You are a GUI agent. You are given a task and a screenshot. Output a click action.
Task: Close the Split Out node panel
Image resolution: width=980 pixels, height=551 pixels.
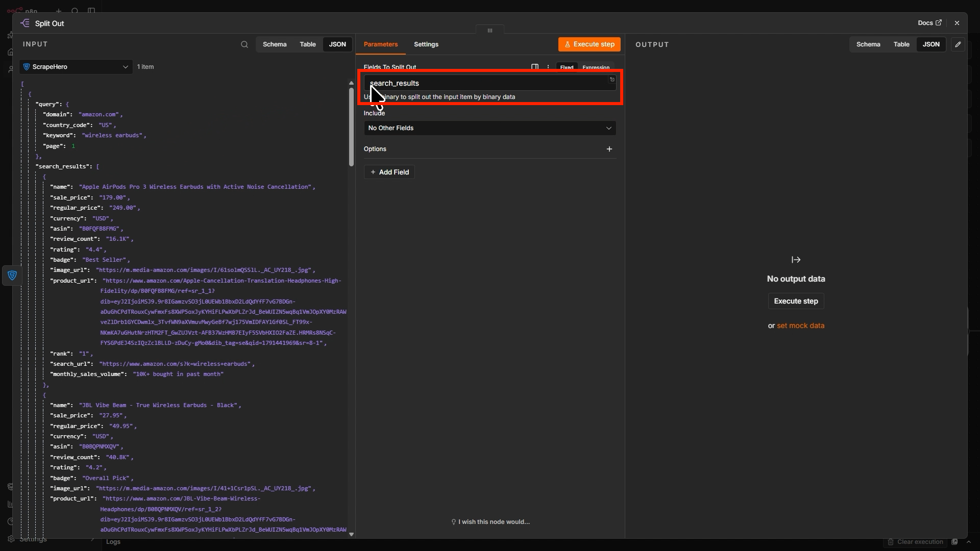(x=957, y=23)
